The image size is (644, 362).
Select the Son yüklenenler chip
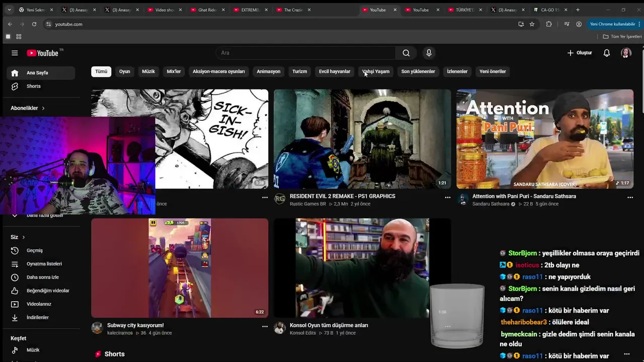418,71
